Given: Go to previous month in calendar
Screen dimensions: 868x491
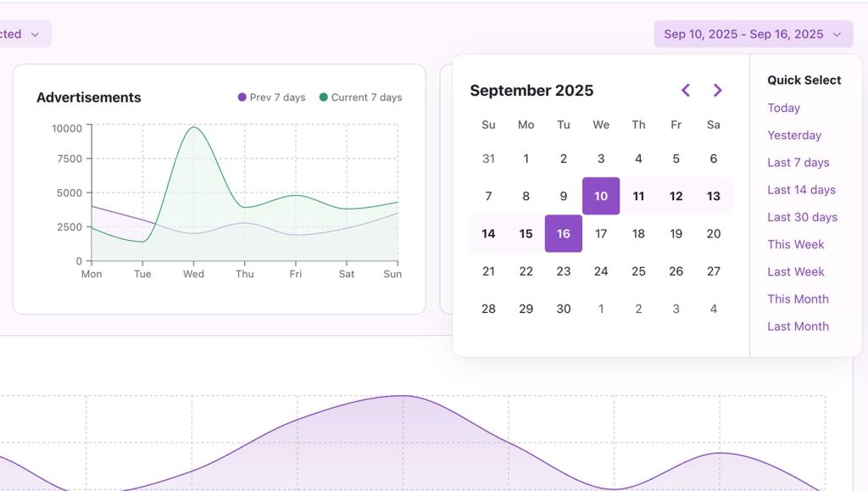Looking at the screenshot, I should 686,91.
